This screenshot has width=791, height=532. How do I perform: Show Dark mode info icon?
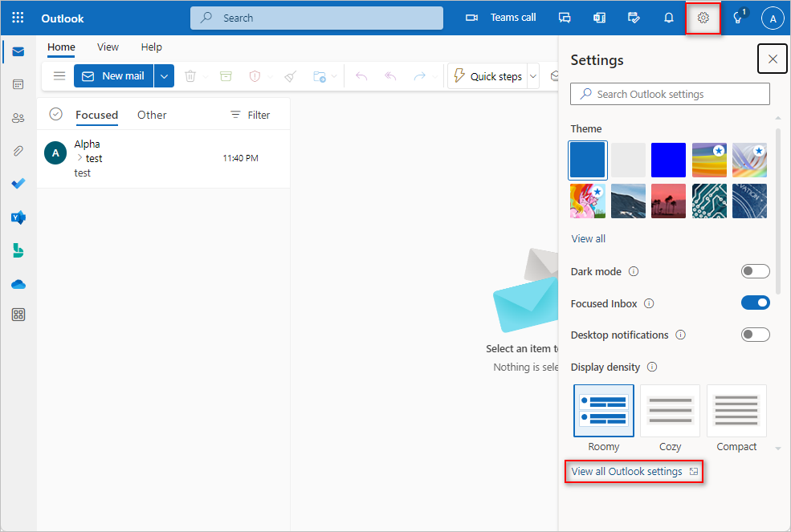click(633, 271)
